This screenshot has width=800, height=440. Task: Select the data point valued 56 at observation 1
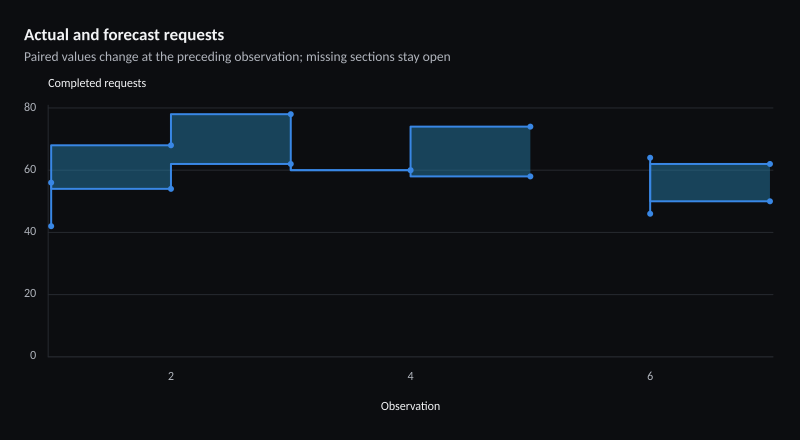pos(51,183)
